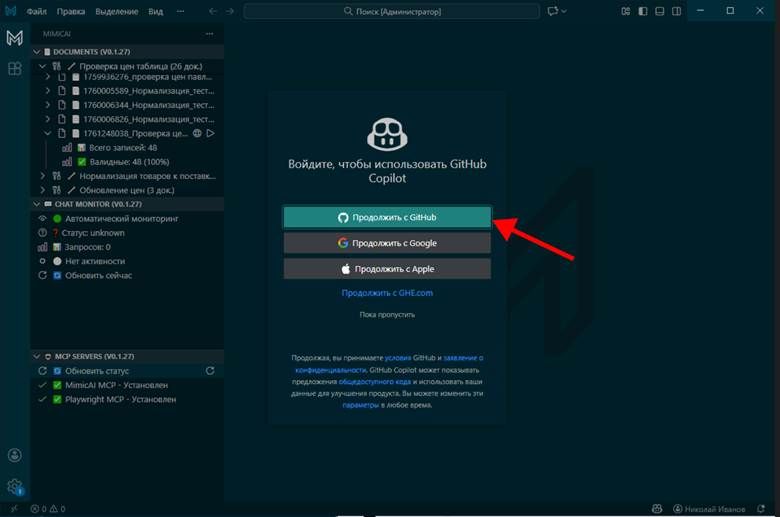This screenshot has height=517, width=780.
Task: Click the search field Поиск [Администратор]
Action: (x=391, y=11)
